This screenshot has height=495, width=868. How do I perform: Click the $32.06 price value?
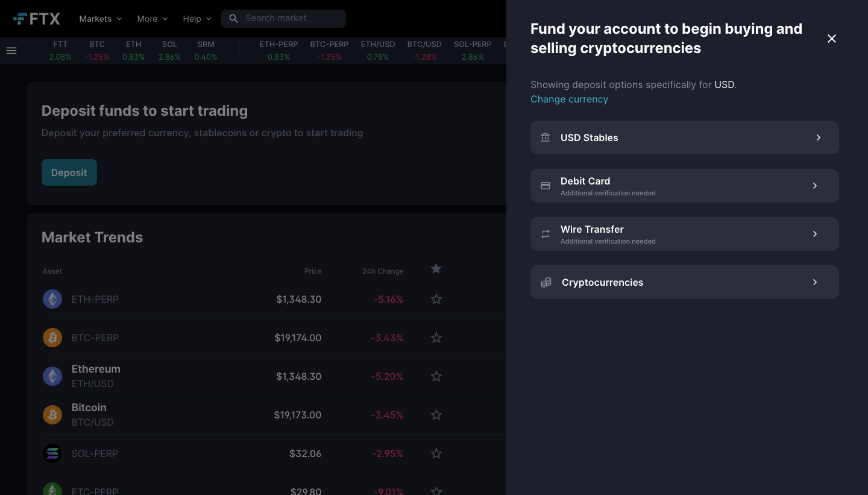[x=306, y=453]
